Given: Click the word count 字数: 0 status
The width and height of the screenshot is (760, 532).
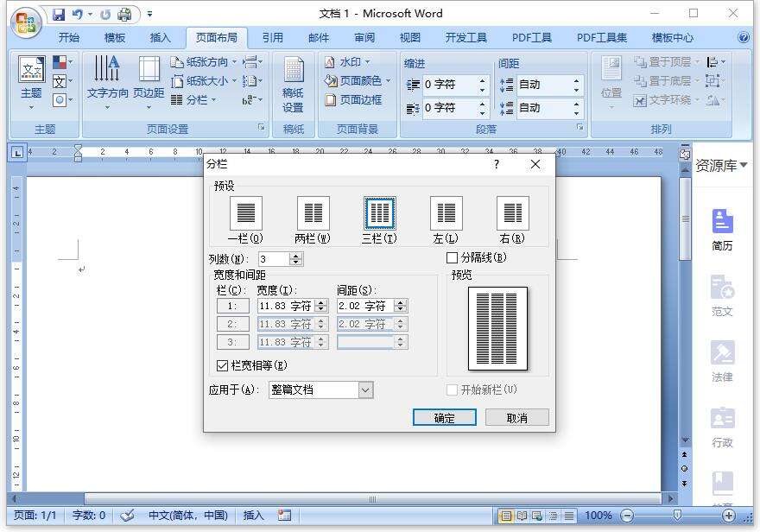Looking at the screenshot, I should click(89, 516).
